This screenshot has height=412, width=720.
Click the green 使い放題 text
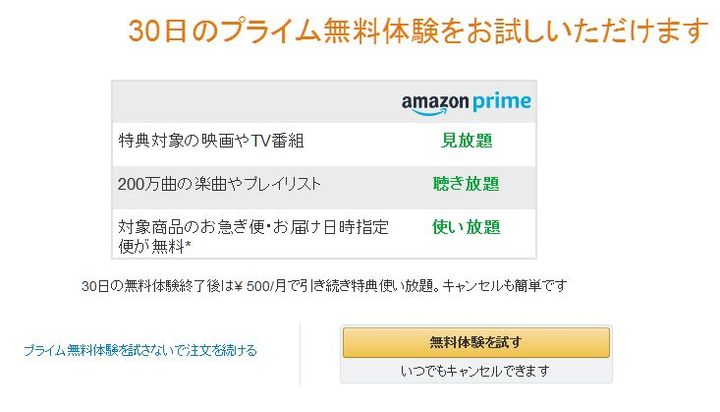(x=466, y=227)
